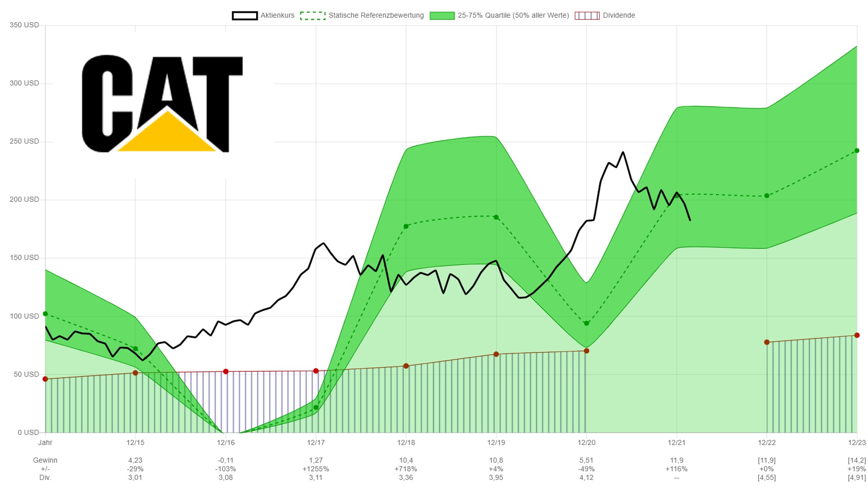The image size is (868, 492).
Task: Click red dividend point at 12/23
Action: (x=857, y=335)
